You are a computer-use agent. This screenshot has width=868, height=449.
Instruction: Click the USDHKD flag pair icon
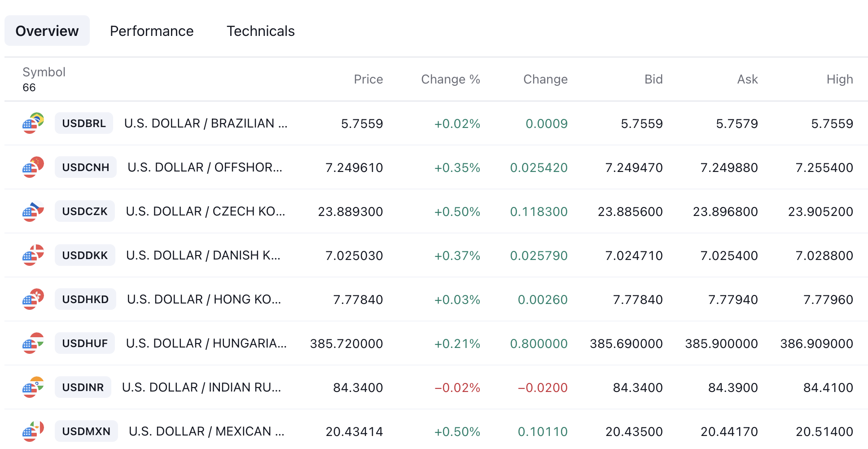point(33,299)
